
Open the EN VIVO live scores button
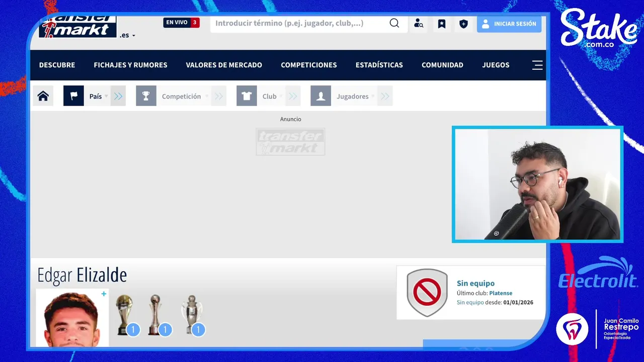pos(181,23)
